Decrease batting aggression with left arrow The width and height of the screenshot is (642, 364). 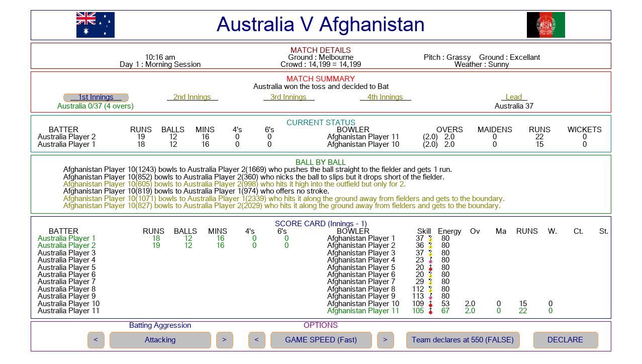coord(96,340)
